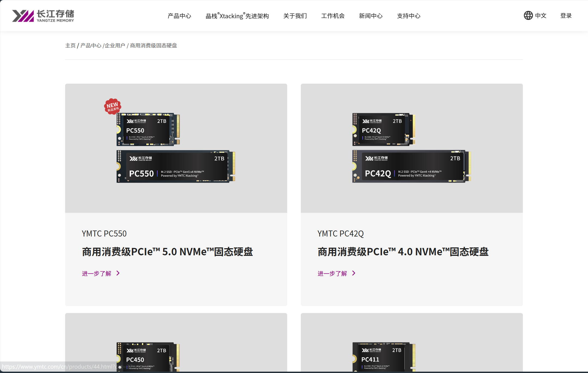Go to 企业用户 in the breadcrumb
This screenshot has width=588, height=373.
[115, 46]
